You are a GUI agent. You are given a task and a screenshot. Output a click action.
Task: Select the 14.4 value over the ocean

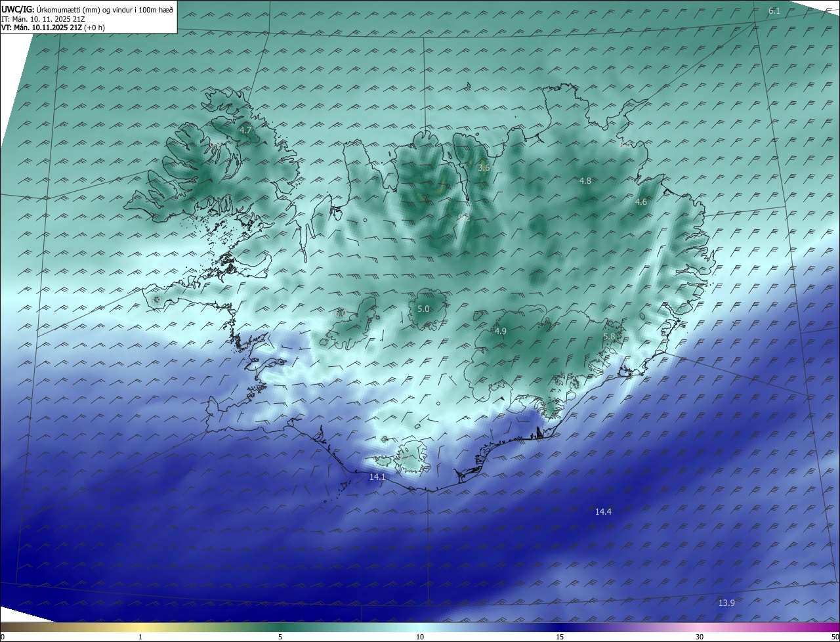tap(603, 511)
